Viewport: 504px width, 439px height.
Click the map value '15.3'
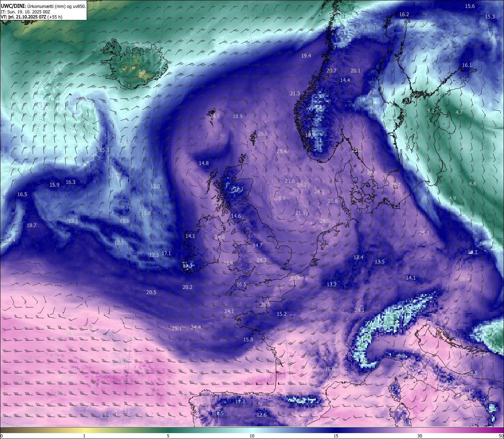coord(490,17)
